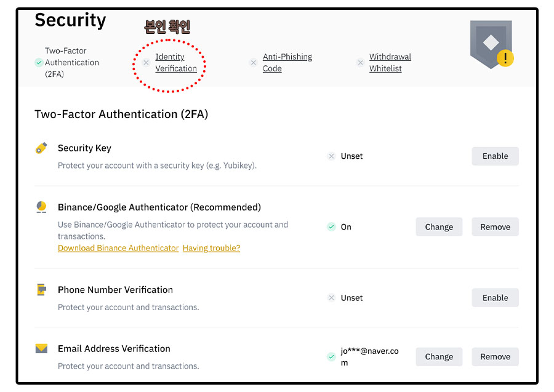Image resolution: width=554 pixels, height=392 pixels.
Task: Remove the Email Address Verification
Action: (x=495, y=357)
